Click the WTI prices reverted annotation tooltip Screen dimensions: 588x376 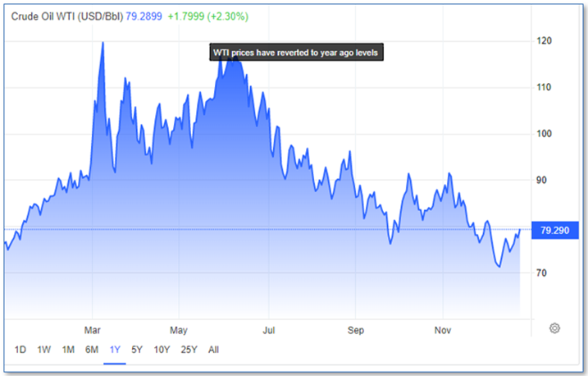(x=296, y=53)
